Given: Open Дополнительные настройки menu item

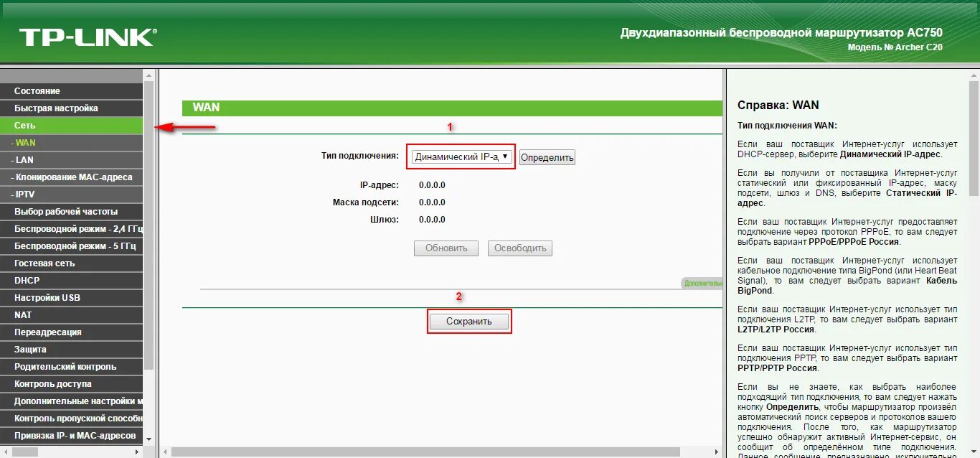Looking at the screenshot, I should pyautogui.click(x=72, y=401).
